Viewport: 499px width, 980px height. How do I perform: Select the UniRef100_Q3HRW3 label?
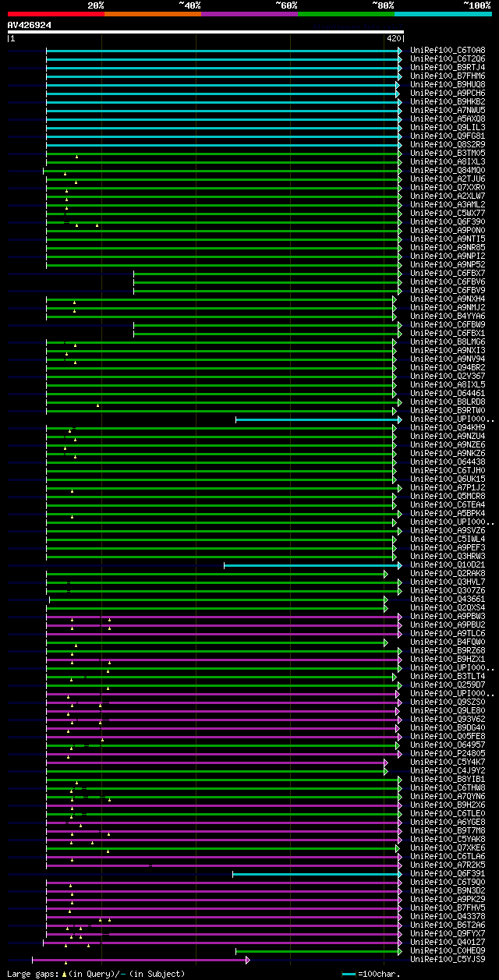448,556
